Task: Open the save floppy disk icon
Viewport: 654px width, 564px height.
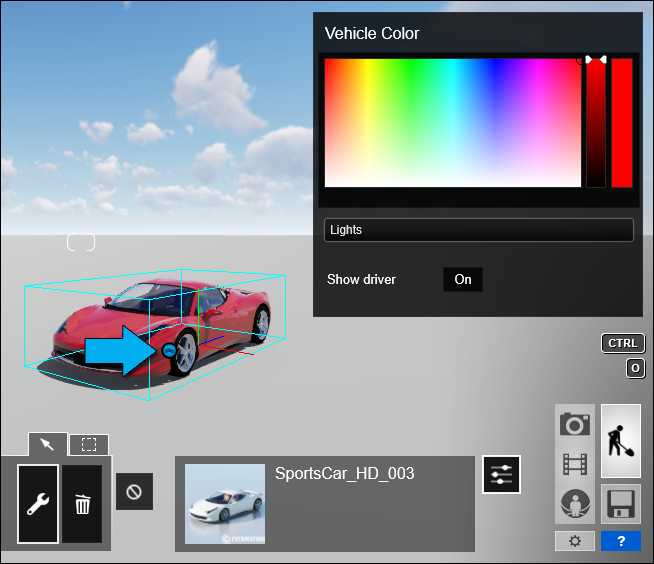Action: coord(621,504)
